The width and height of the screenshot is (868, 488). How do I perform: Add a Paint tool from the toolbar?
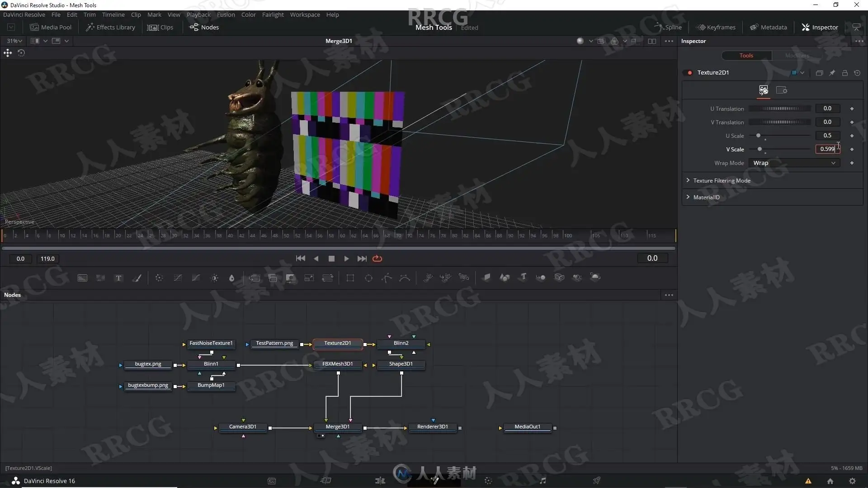click(x=137, y=278)
